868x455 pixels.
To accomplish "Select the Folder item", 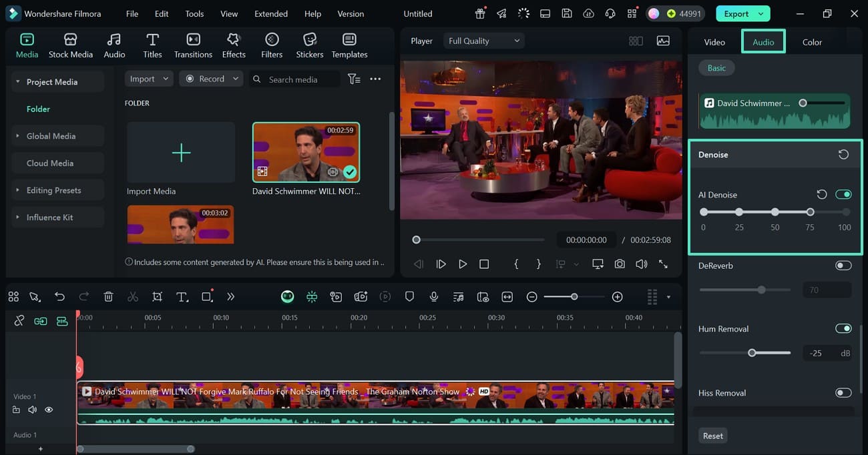I will [x=39, y=109].
